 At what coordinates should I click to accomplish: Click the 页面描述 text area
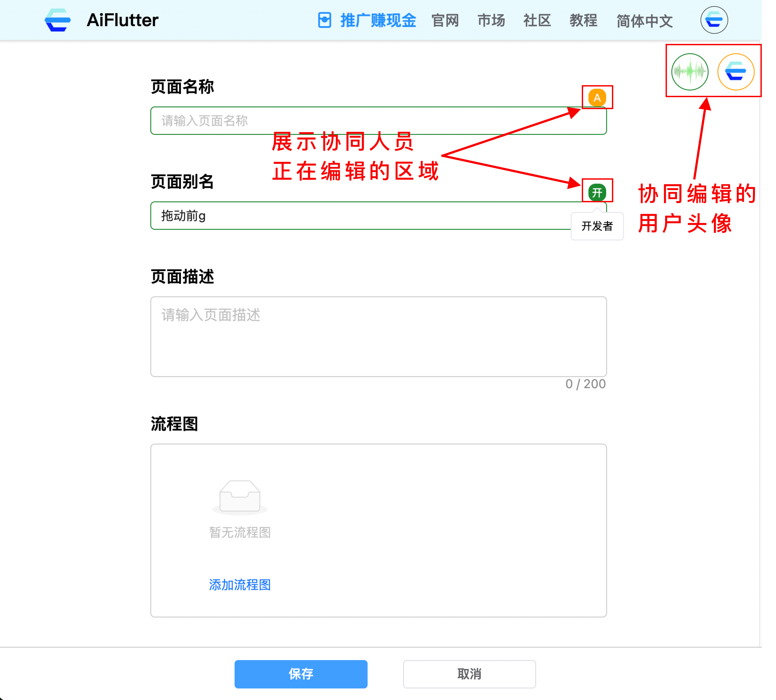(378, 336)
